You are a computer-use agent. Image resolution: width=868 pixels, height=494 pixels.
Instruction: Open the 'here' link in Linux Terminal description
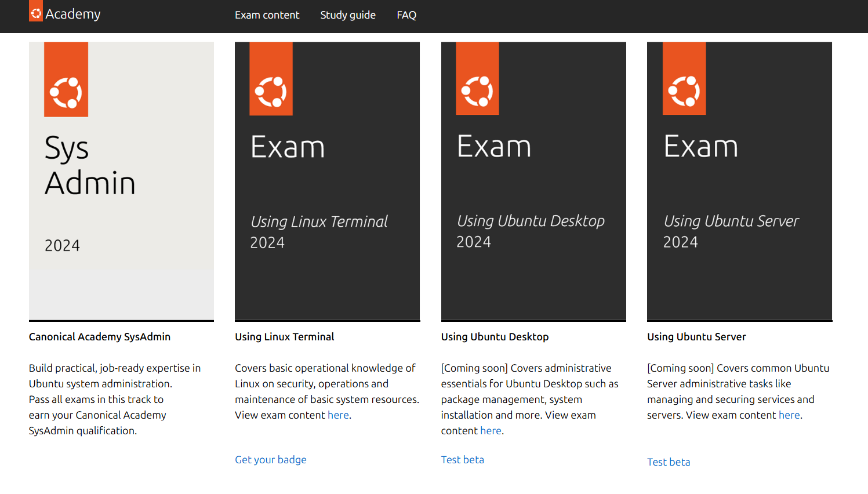click(x=338, y=415)
